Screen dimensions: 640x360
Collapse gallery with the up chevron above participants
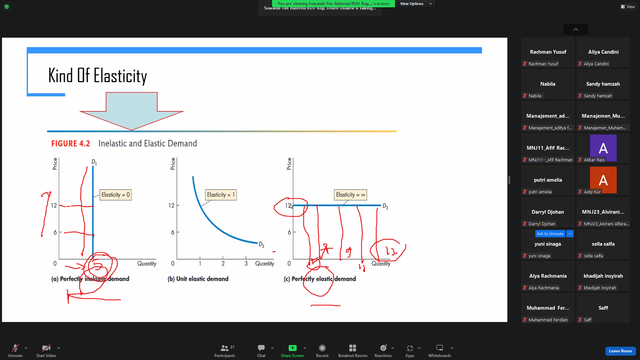pyautogui.click(x=576, y=29)
